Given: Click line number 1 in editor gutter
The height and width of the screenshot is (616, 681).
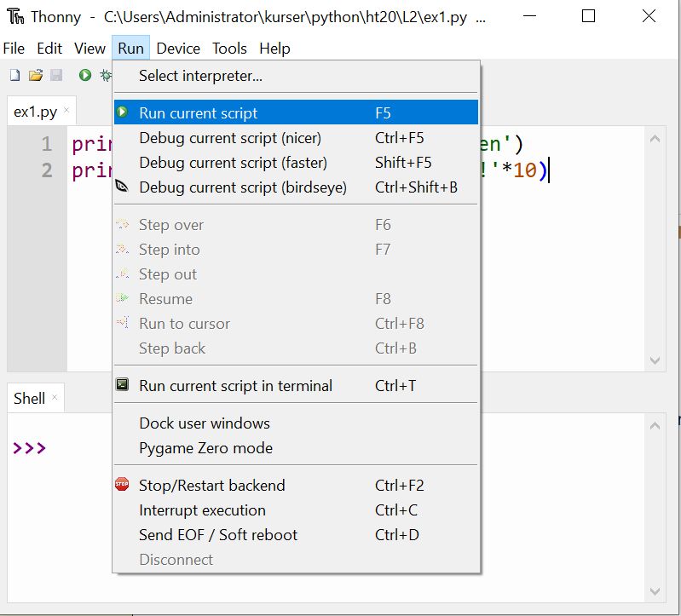Looking at the screenshot, I should (x=47, y=144).
